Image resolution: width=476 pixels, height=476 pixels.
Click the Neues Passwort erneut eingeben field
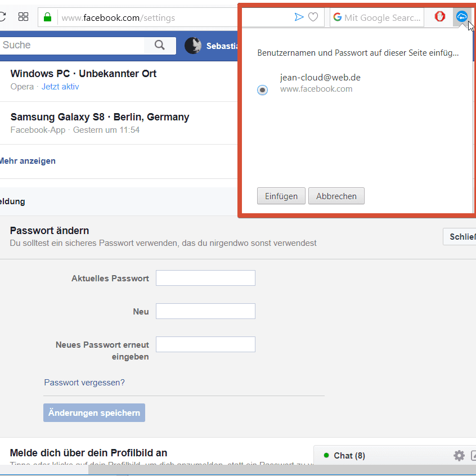tap(205, 344)
